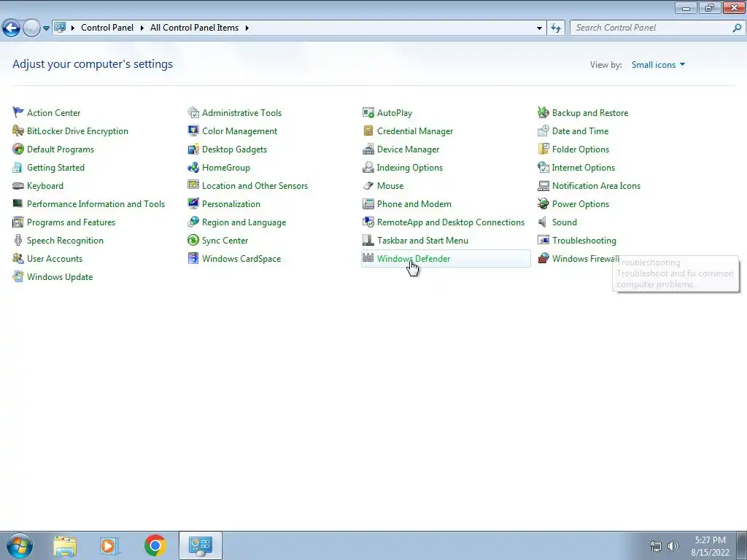The width and height of the screenshot is (747, 560).
Task: Click the BitLocker Drive Encryption icon
Action: [x=18, y=131]
